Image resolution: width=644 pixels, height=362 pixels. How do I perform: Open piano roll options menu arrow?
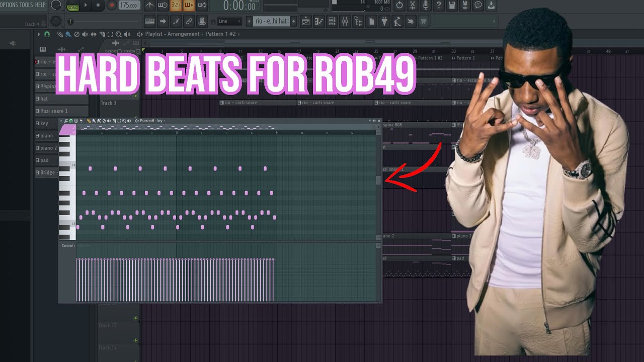pyautogui.click(x=61, y=121)
